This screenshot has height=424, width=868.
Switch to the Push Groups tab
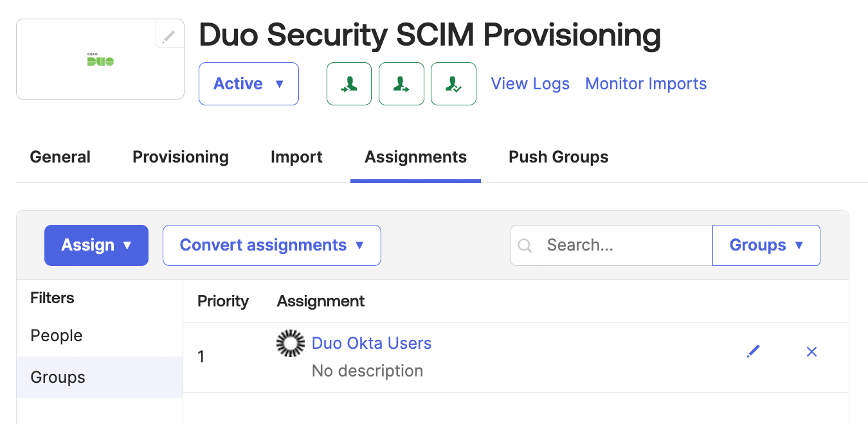(x=558, y=157)
